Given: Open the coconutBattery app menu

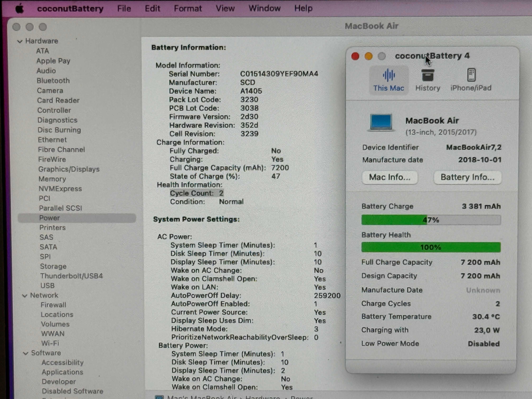Looking at the screenshot, I should click(70, 9).
